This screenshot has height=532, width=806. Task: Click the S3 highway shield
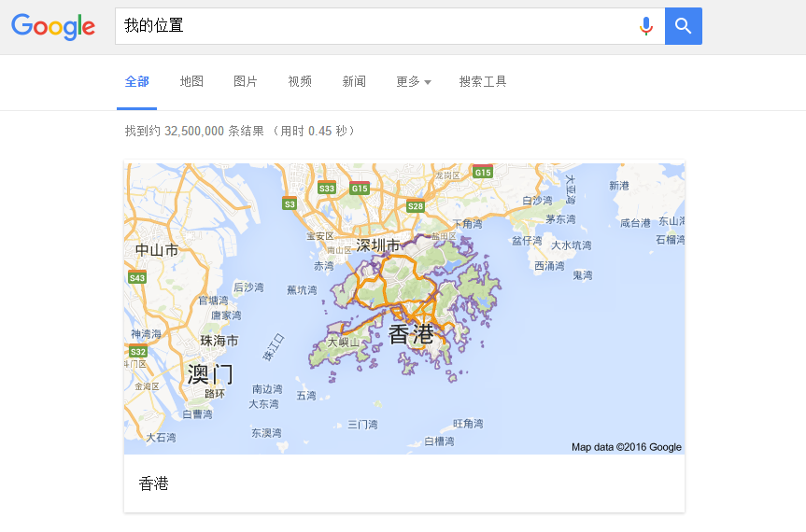tap(290, 203)
